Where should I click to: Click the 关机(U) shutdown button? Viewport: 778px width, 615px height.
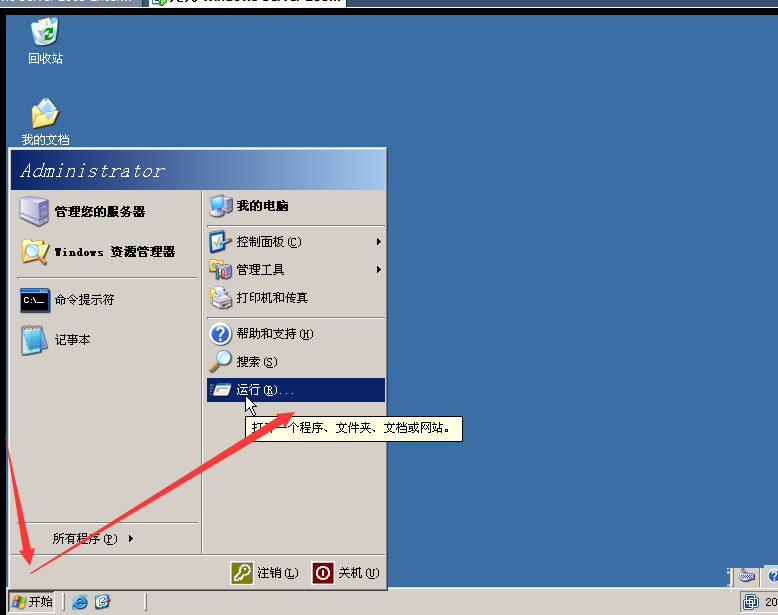(346, 573)
